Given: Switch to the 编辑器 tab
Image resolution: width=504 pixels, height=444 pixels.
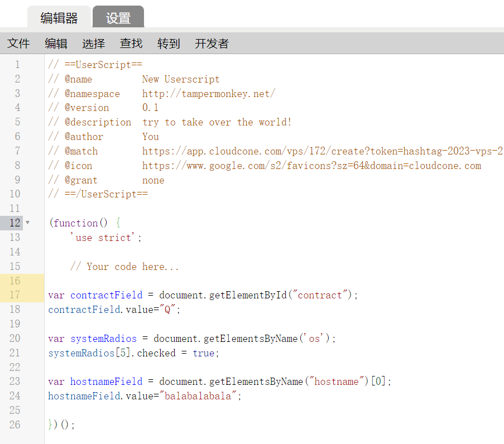Looking at the screenshot, I should tap(59, 18).
